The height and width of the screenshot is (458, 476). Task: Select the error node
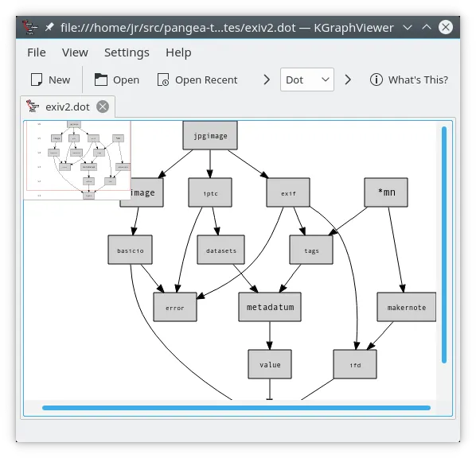[x=175, y=307]
